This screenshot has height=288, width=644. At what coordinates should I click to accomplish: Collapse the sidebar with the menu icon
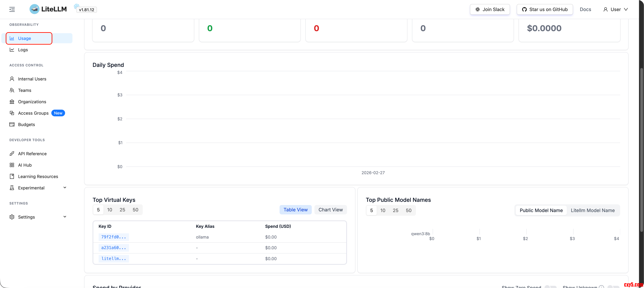(x=12, y=10)
